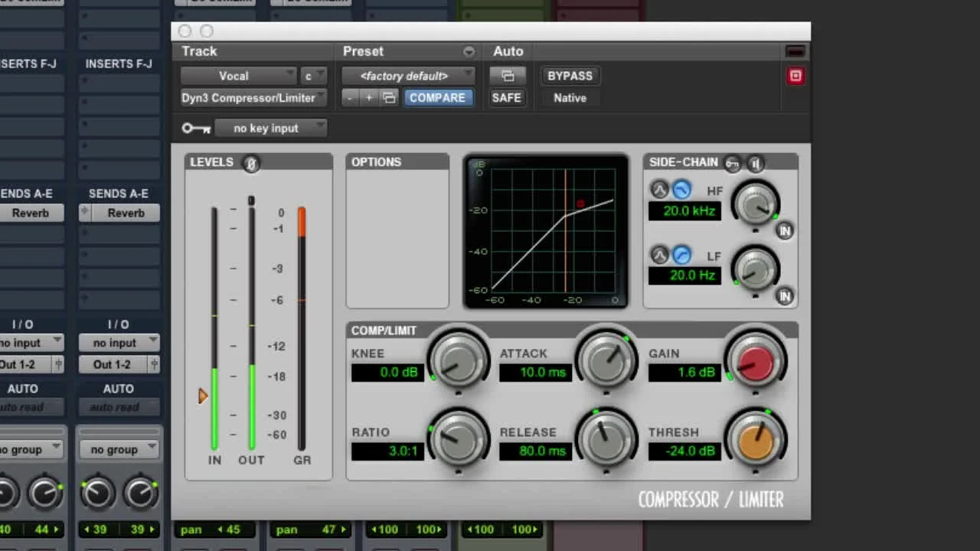Select the gray LF band-pass filter icon
980x551 pixels.
659,255
